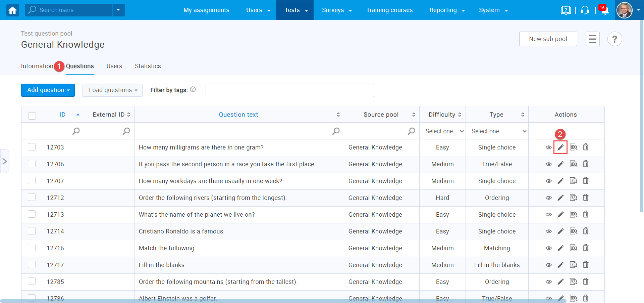Check the checkbox for question 12785
The image size is (644, 303).
point(32,281)
